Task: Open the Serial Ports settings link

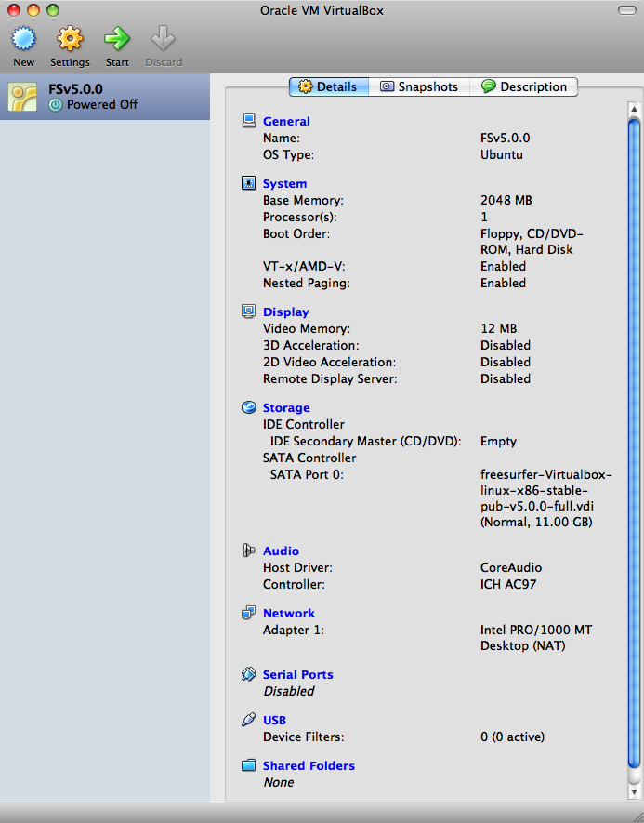Action: coord(297,675)
